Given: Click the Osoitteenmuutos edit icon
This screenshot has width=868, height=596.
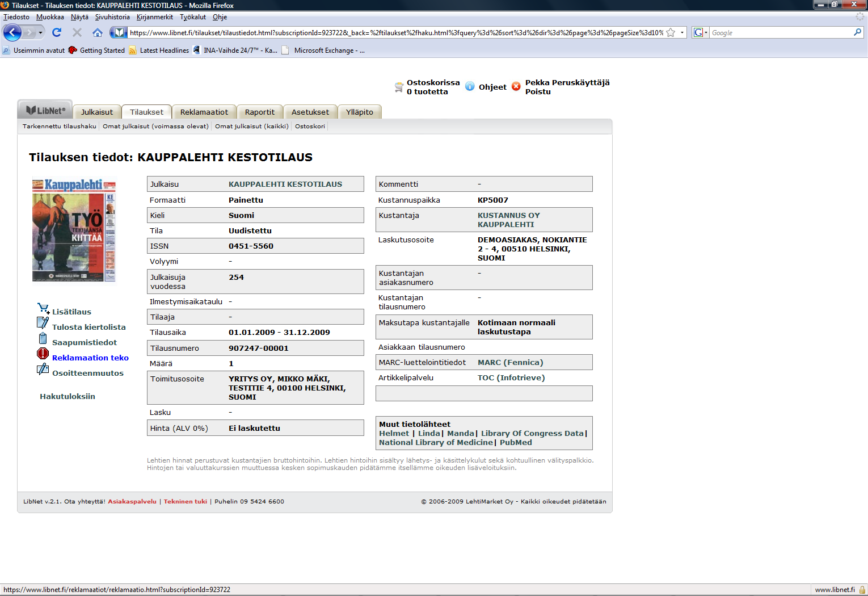Looking at the screenshot, I should coord(43,369).
